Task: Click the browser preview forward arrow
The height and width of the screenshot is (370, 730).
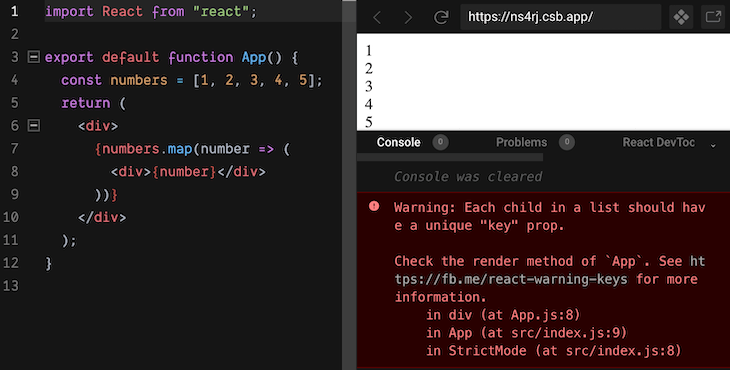Action: (x=408, y=18)
